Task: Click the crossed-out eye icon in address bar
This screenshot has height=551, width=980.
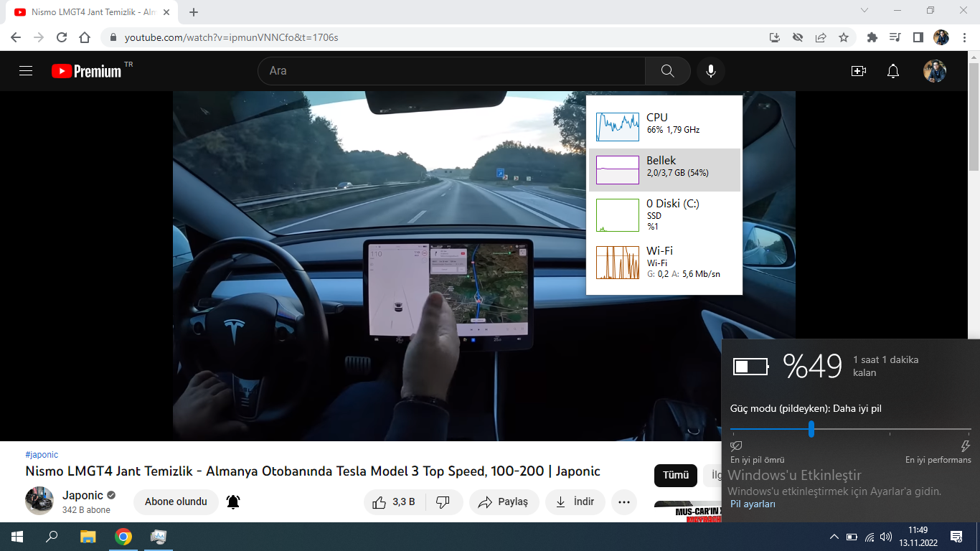Action: (797, 37)
